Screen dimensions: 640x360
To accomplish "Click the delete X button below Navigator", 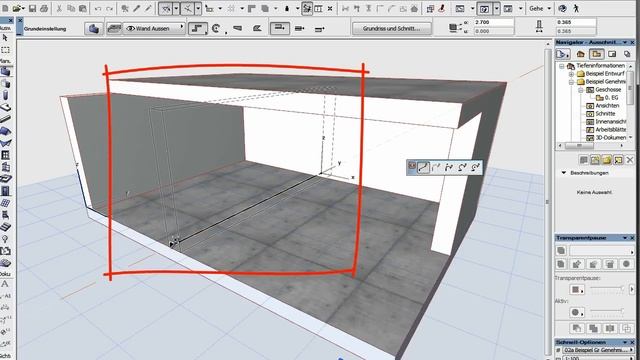I will 630,160.
